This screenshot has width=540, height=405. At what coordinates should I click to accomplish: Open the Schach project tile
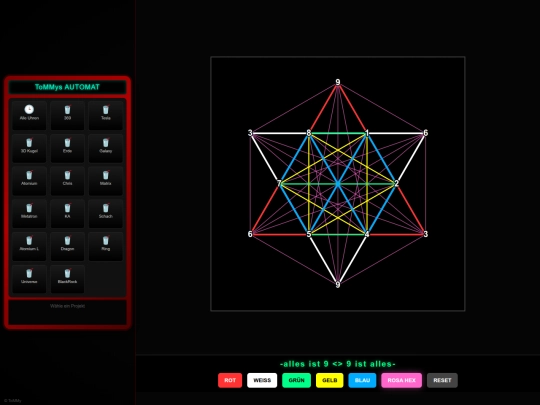(106, 214)
